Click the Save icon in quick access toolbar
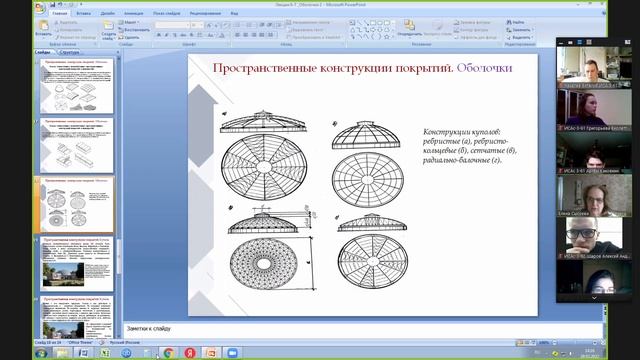This screenshot has width=640, height=360. point(53,5)
